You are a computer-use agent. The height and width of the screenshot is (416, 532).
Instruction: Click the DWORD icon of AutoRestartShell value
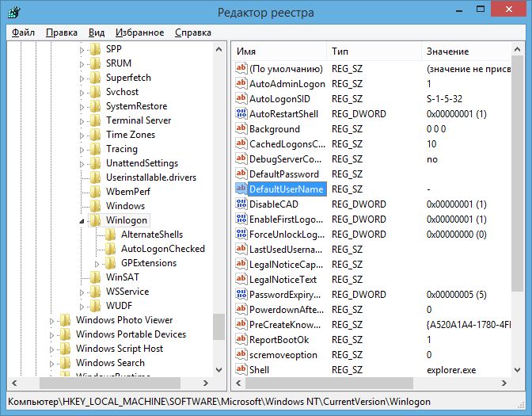(x=241, y=113)
